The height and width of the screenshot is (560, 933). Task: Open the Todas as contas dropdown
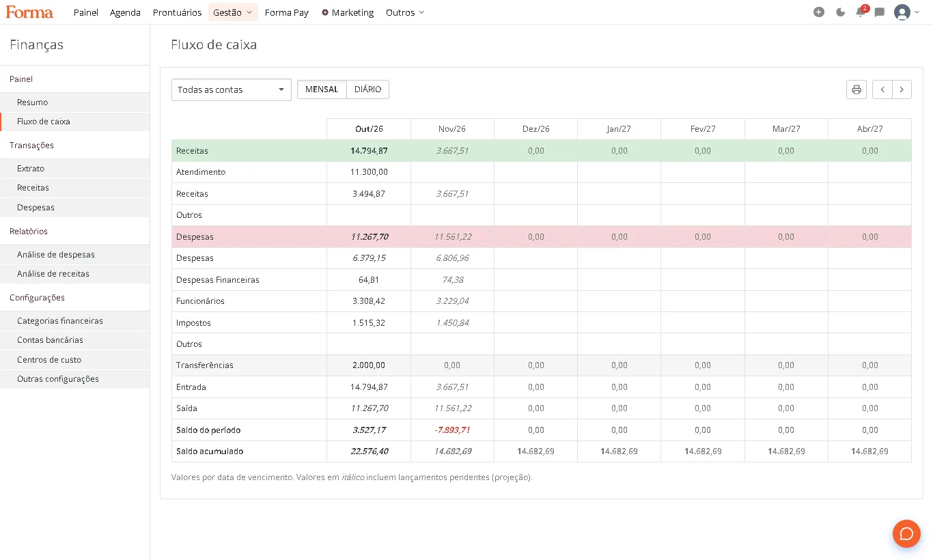tap(232, 89)
